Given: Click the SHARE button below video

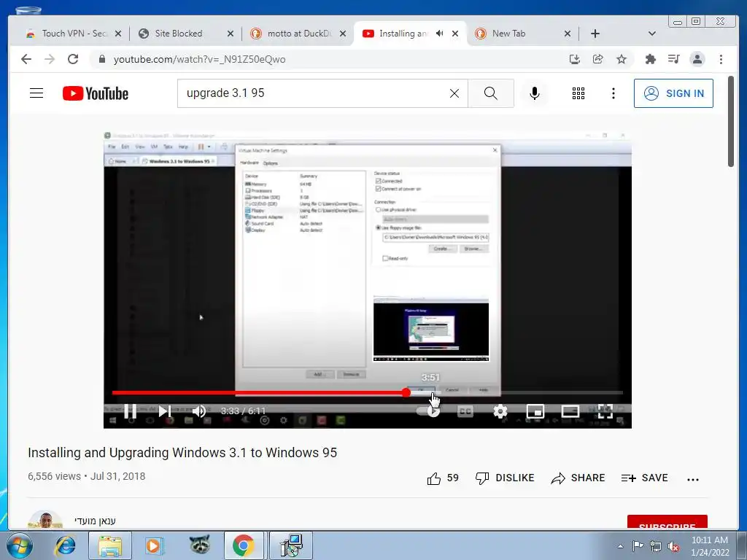Looking at the screenshot, I should pyautogui.click(x=578, y=478).
